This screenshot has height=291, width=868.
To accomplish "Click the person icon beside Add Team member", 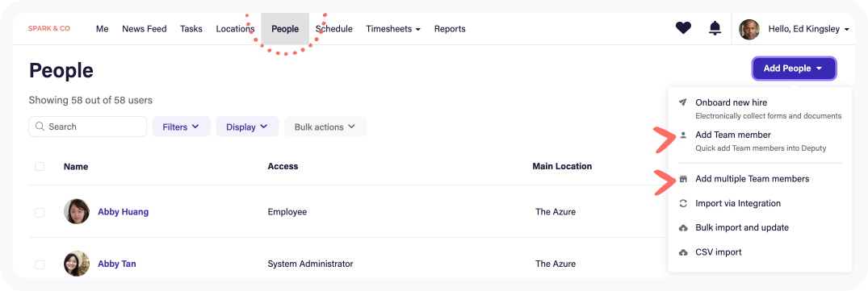I will coord(683,135).
